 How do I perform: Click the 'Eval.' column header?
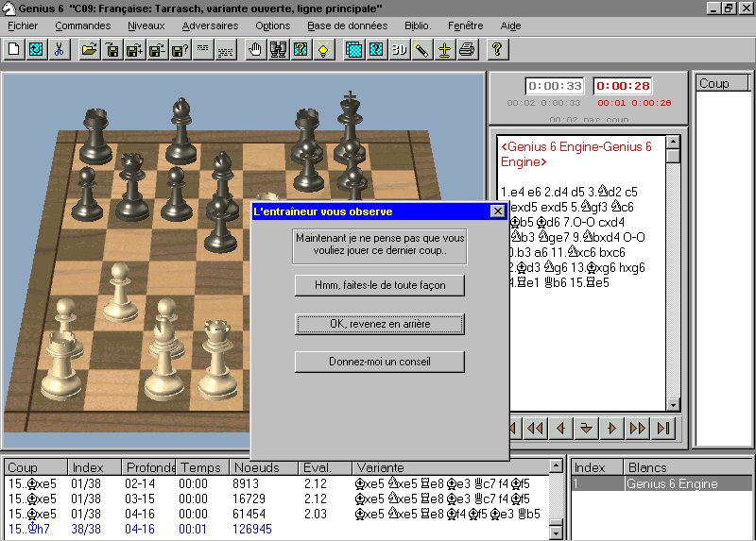(324, 467)
